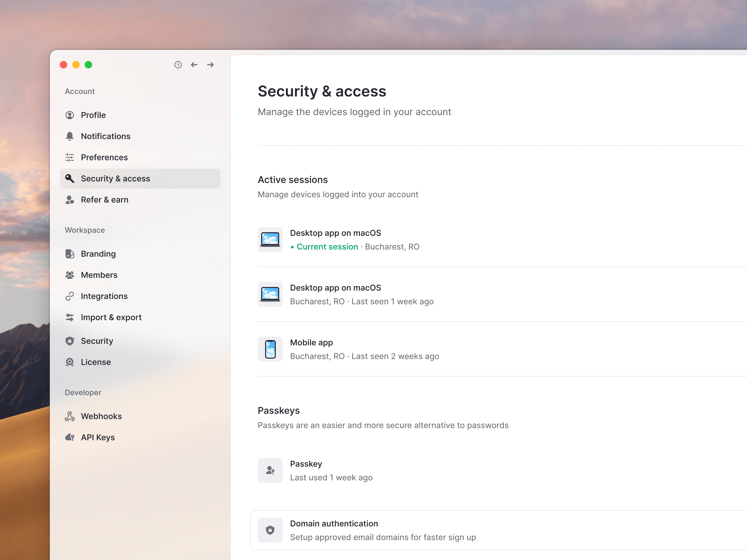Go forward using the right arrow
Screen dimensions: 747x560
(x=210, y=65)
